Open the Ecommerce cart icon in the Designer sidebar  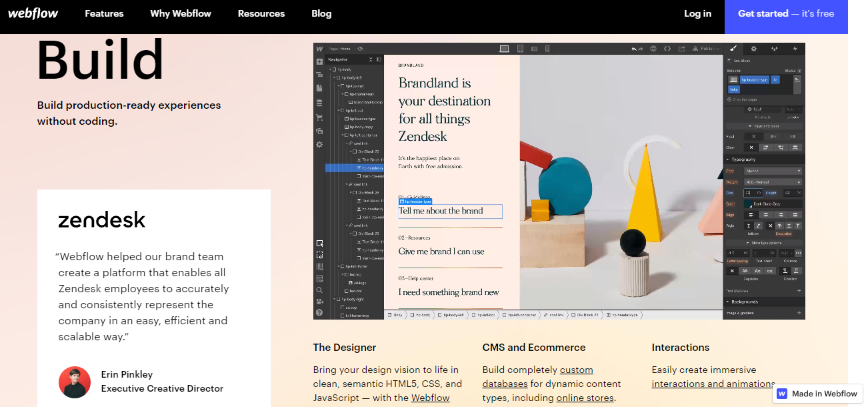[x=319, y=117]
